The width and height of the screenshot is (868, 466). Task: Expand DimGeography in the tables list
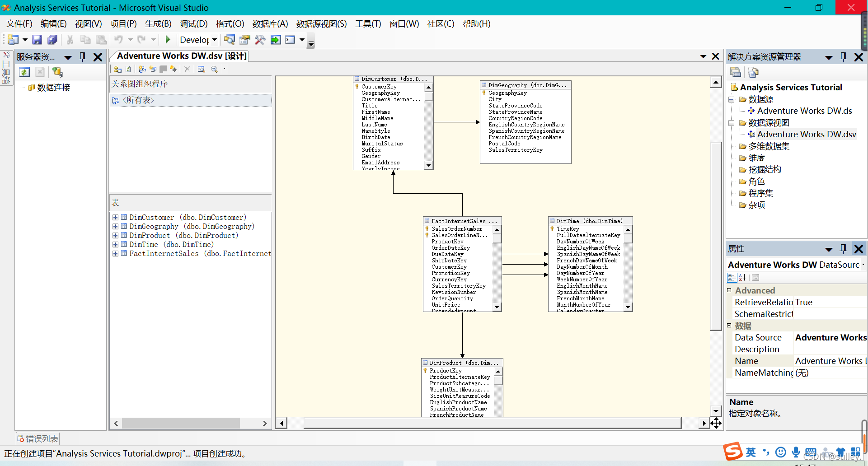(116, 227)
